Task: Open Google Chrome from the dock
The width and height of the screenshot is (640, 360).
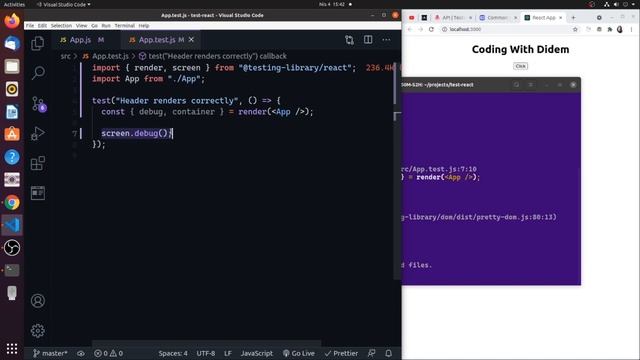Action: point(12,202)
